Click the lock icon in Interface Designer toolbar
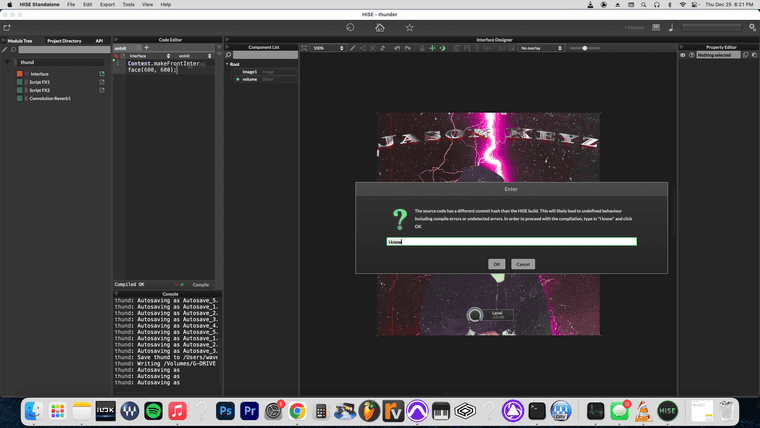 tap(422, 48)
